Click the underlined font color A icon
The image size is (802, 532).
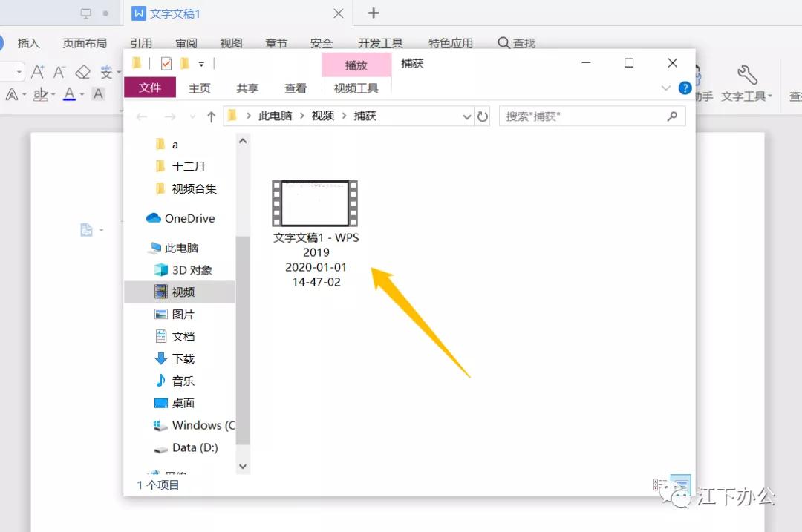(x=70, y=94)
